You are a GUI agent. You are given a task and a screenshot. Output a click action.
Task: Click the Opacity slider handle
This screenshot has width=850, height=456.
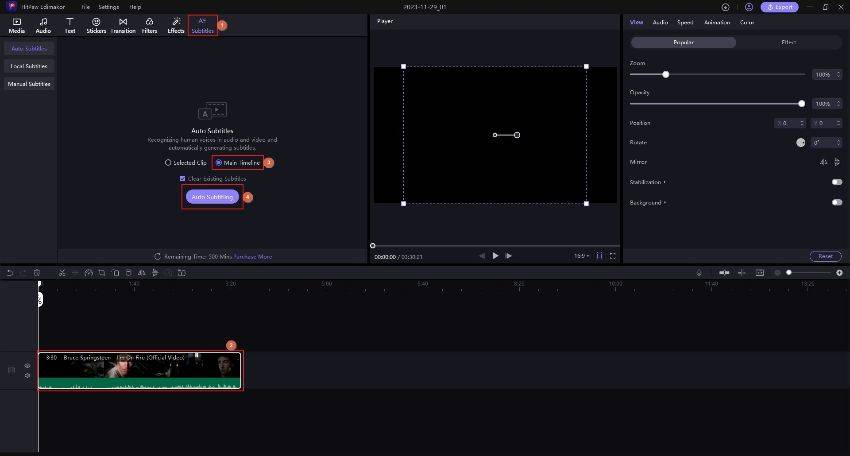tap(801, 103)
